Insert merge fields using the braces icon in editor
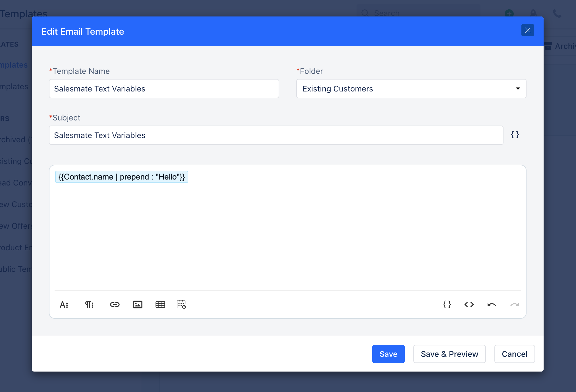The width and height of the screenshot is (576, 392). click(x=447, y=305)
